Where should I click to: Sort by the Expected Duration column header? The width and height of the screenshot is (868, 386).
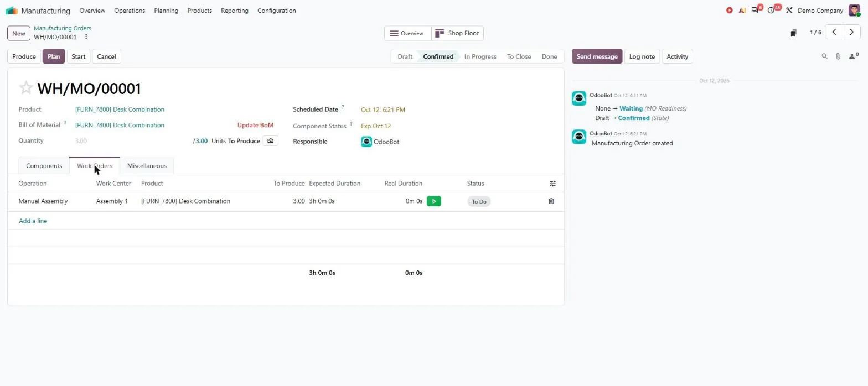click(334, 184)
